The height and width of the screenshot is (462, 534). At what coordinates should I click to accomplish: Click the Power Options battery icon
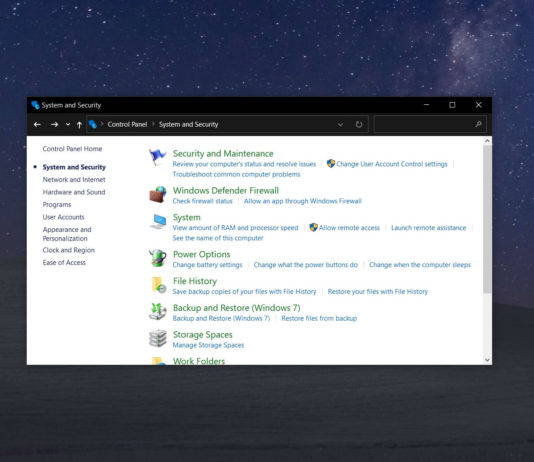click(x=158, y=258)
